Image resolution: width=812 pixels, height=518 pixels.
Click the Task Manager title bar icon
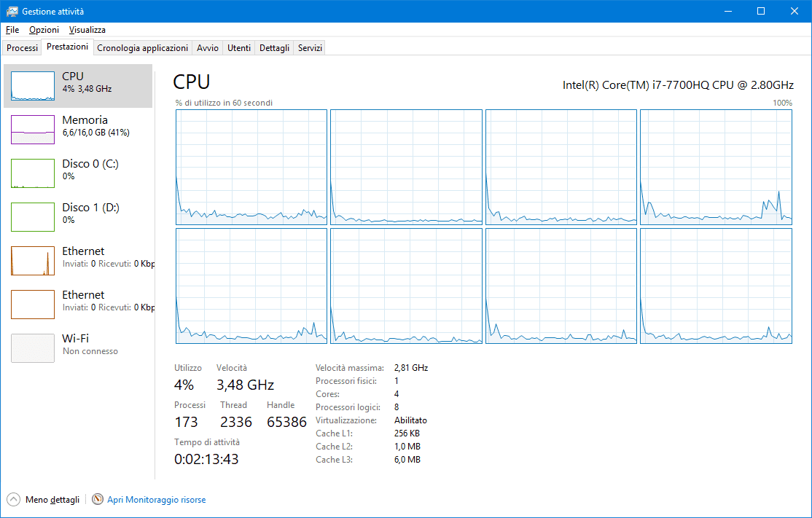point(12,12)
